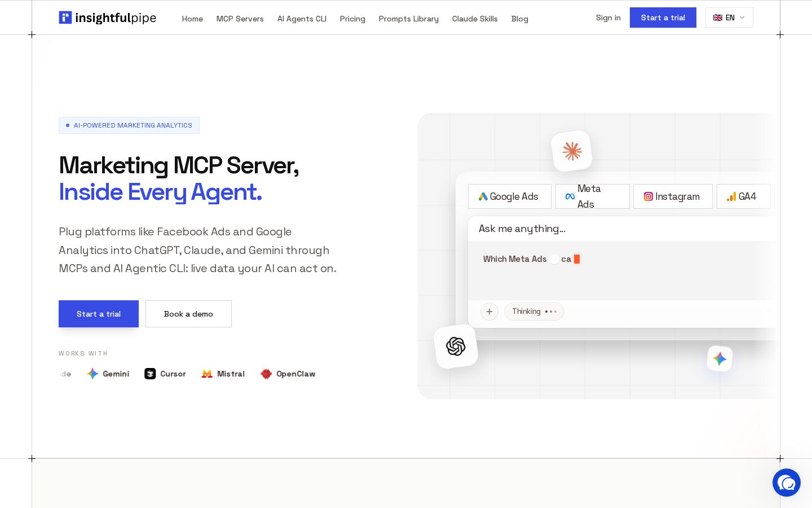Click the 'Which Meta Ads' query text
Image resolution: width=812 pixels, height=508 pixels.
(515, 259)
